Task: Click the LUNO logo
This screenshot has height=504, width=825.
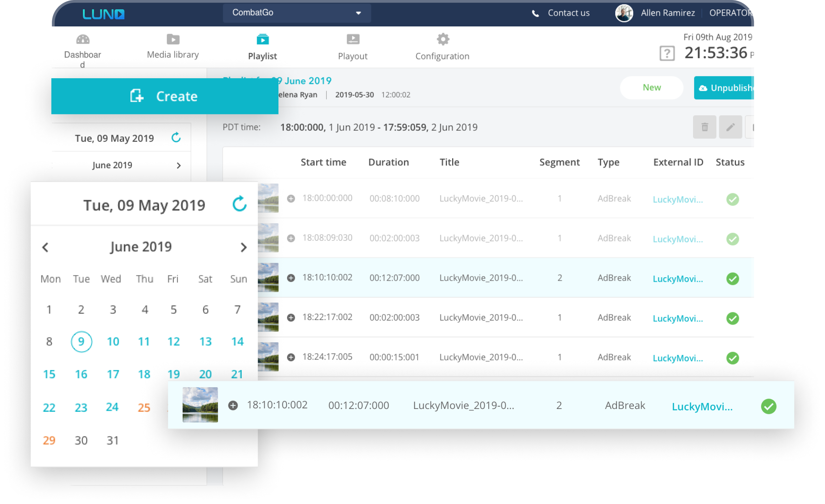Action: [x=104, y=14]
